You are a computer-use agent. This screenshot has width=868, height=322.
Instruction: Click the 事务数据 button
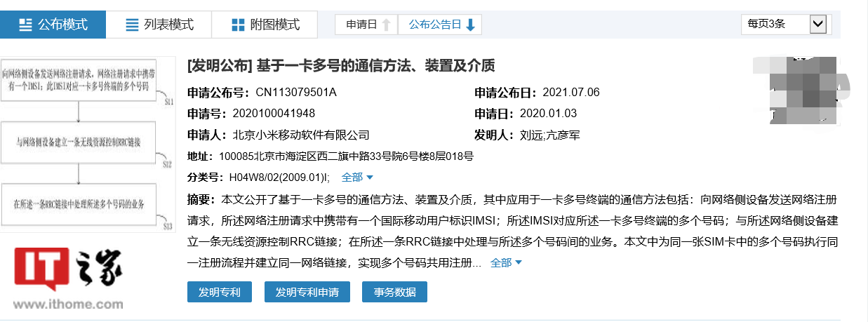click(394, 292)
